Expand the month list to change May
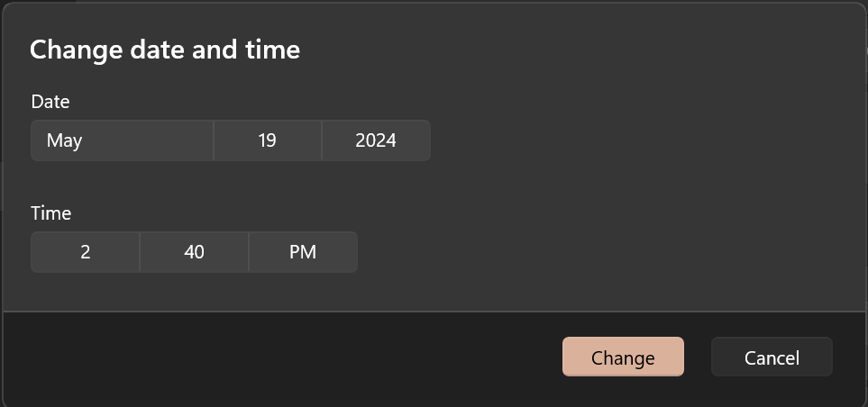Viewport: 868px width, 407px height. (x=122, y=140)
